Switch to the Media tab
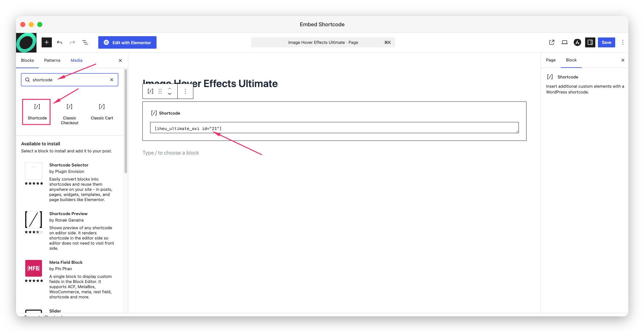Image resolution: width=644 pixels, height=332 pixels. [76, 60]
